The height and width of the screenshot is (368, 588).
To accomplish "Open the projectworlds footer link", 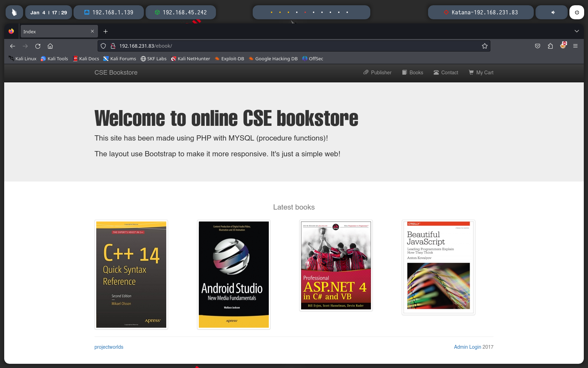I will pyautogui.click(x=109, y=347).
